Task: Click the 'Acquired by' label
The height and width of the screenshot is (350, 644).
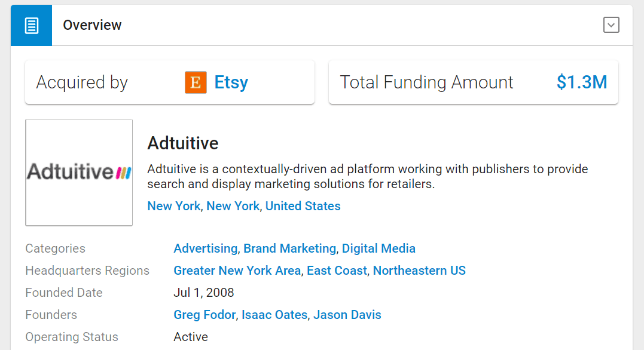Action: pyautogui.click(x=82, y=82)
